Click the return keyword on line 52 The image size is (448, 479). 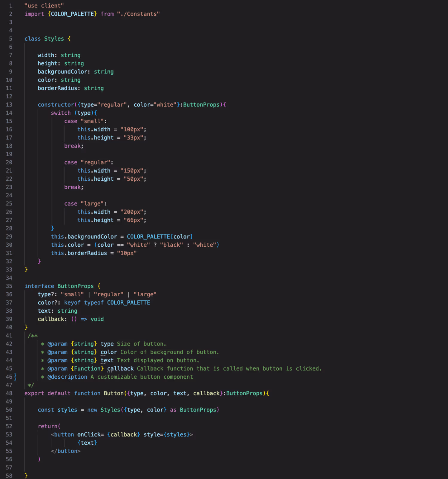tap(47, 426)
